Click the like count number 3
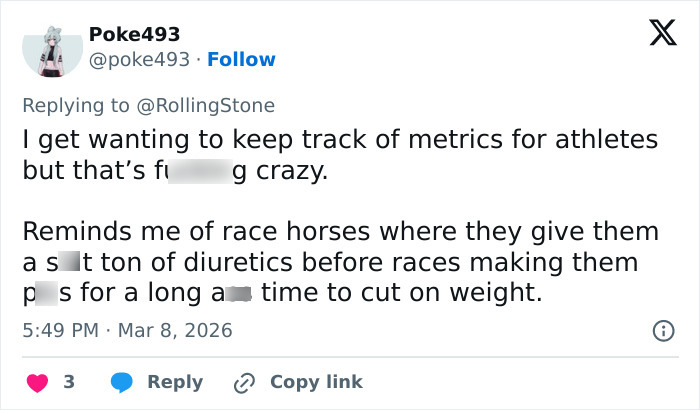 pyautogui.click(x=69, y=382)
